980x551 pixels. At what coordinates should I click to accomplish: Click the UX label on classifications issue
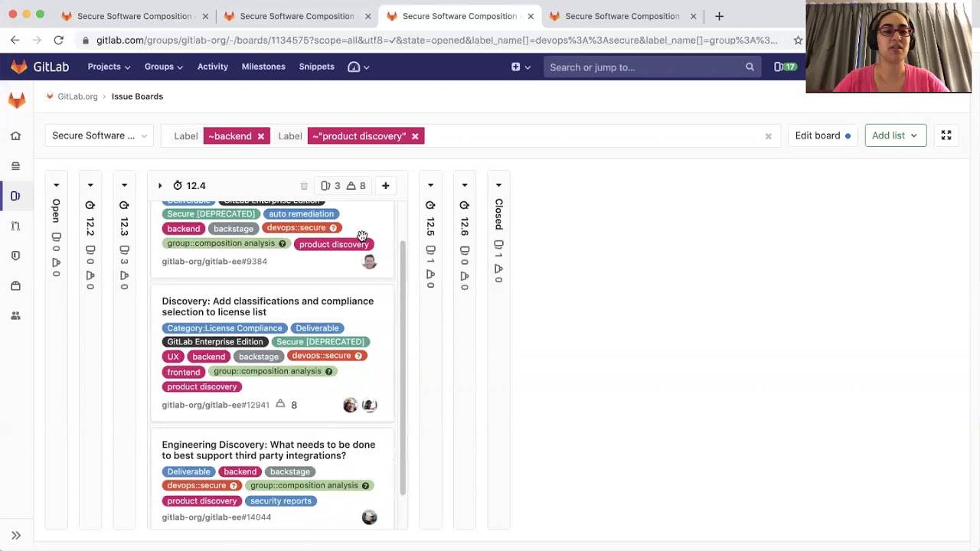[173, 357]
